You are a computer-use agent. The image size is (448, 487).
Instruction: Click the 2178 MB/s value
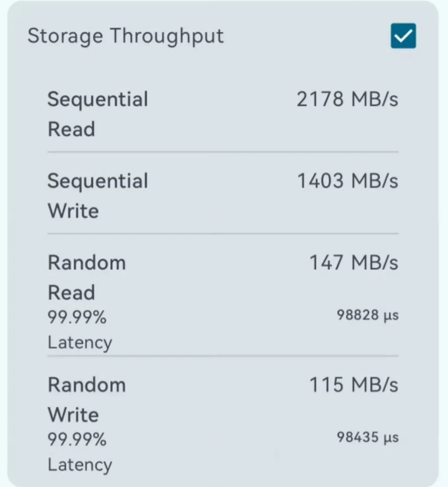tap(347, 99)
